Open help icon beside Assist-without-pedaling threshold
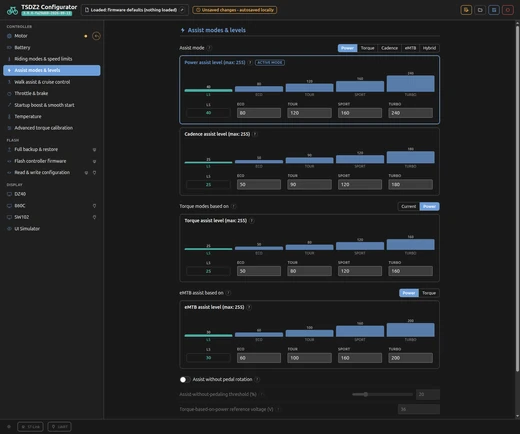Viewport: 520px width, 434px height. 262,394
